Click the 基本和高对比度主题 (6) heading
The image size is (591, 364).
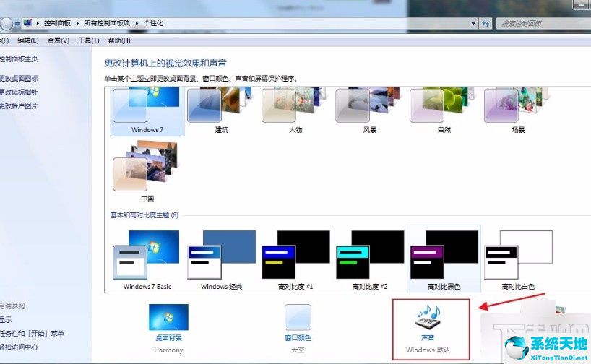(144, 215)
